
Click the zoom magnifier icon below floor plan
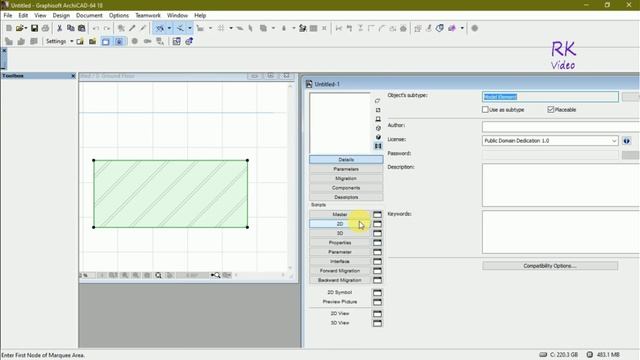tap(158, 276)
